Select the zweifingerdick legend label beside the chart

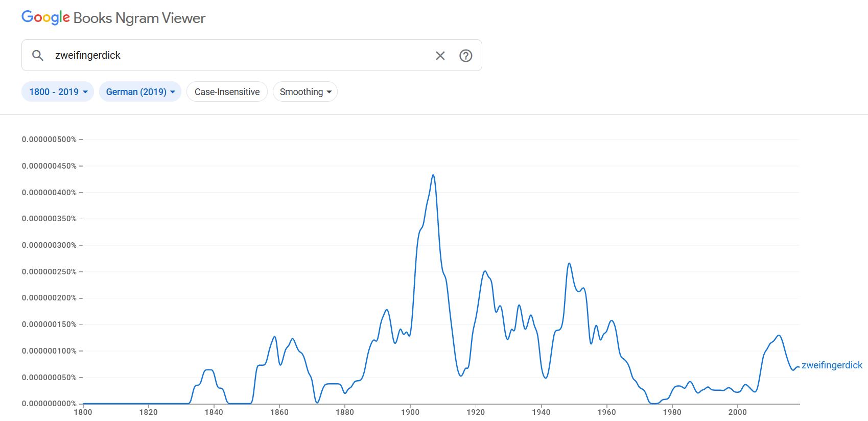click(x=831, y=365)
